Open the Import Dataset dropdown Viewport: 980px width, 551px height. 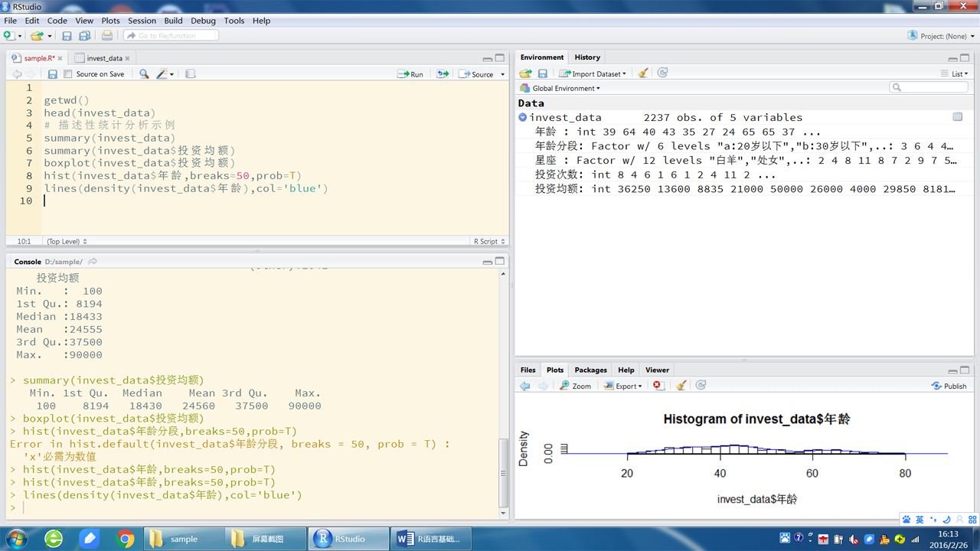point(593,73)
